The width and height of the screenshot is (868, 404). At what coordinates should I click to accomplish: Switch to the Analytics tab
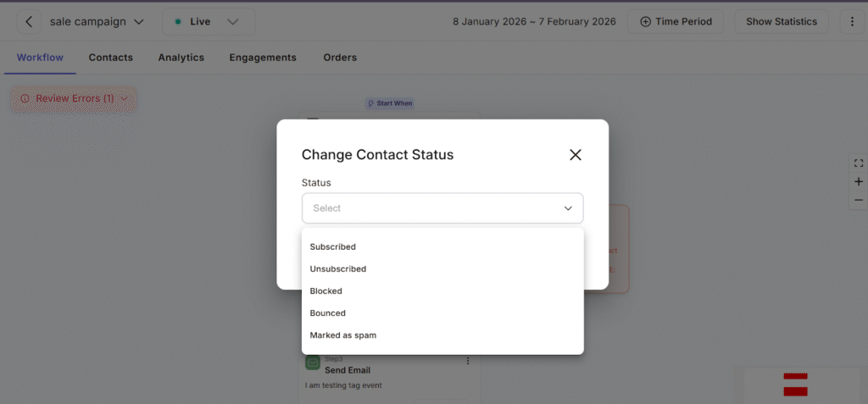[181, 58]
